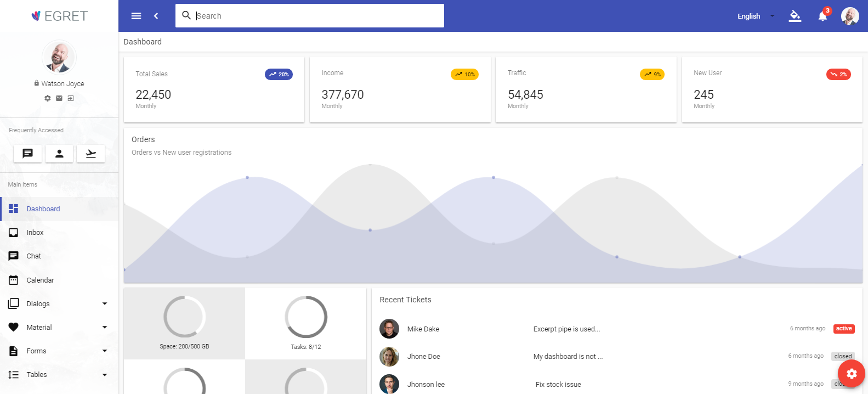The height and width of the screenshot is (394, 868).
Task: Open the Calendar menu item
Action: [59, 280]
